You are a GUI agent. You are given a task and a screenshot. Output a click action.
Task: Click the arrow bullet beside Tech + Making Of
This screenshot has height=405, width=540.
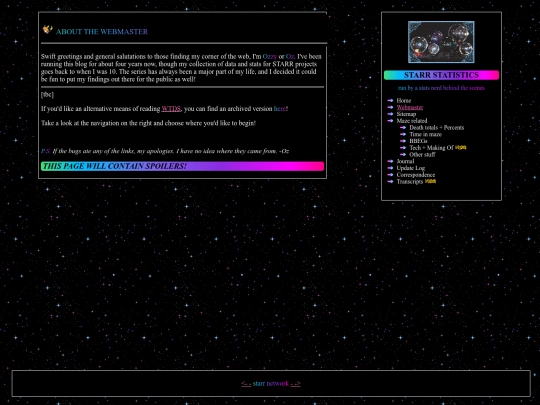(403, 148)
